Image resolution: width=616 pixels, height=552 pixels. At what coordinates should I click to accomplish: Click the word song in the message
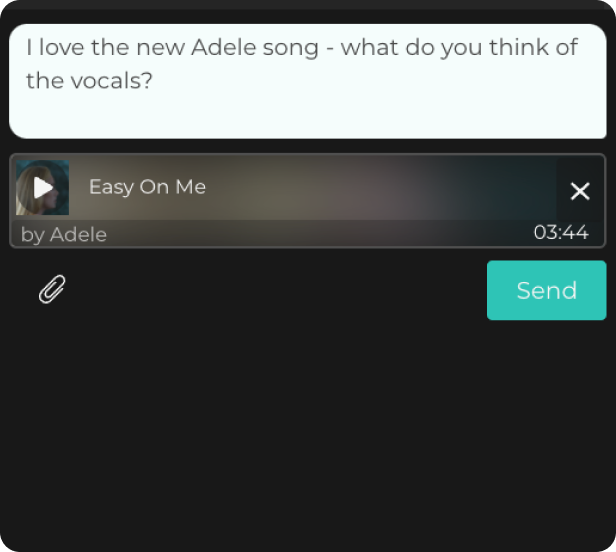[x=290, y=49]
